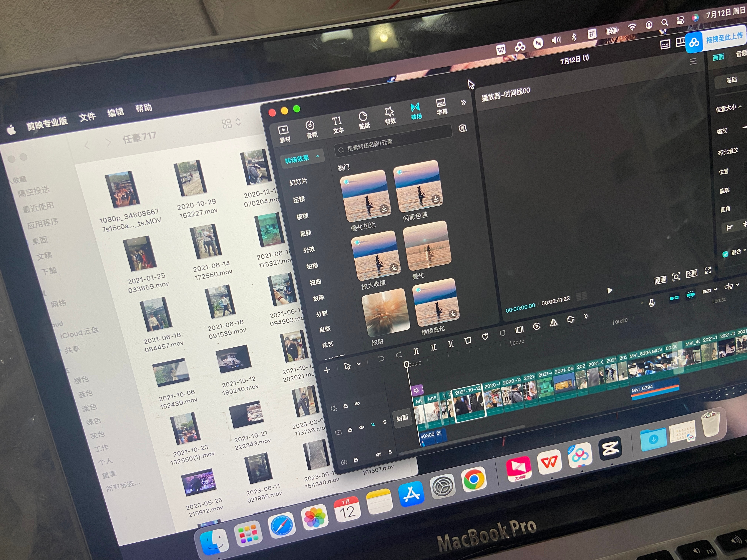747x560 pixels.
Task: Open the 比例 aspect ratio button
Action: click(x=691, y=274)
